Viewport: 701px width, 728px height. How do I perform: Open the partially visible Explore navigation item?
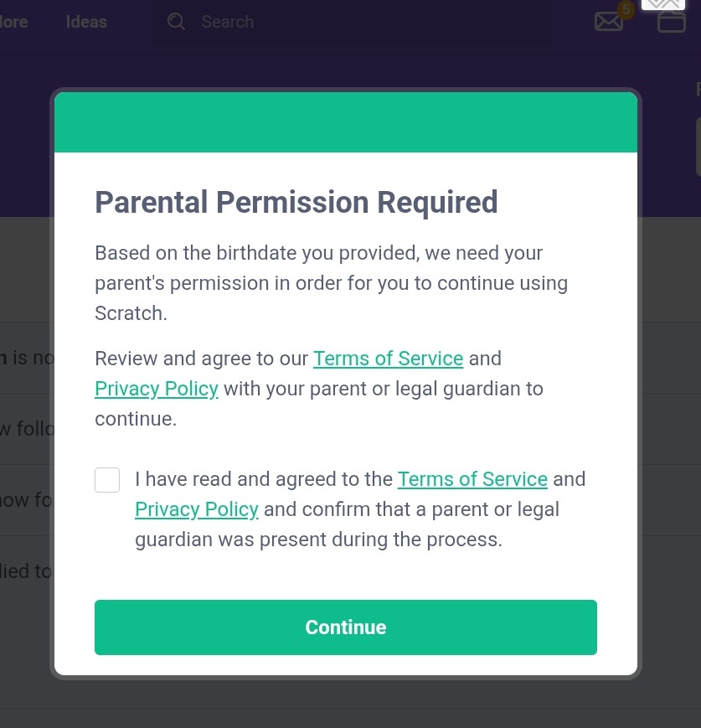(13, 22)
